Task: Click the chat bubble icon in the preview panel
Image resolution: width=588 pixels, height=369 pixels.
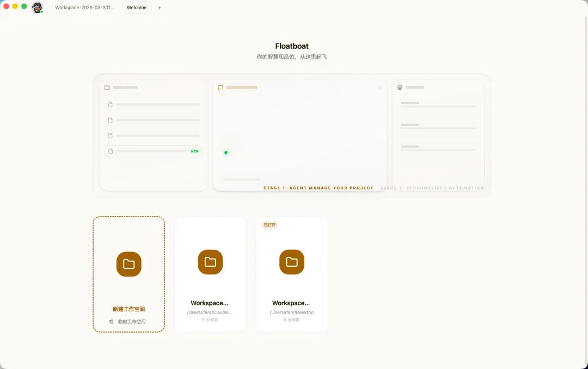Action: pos(220,87)
